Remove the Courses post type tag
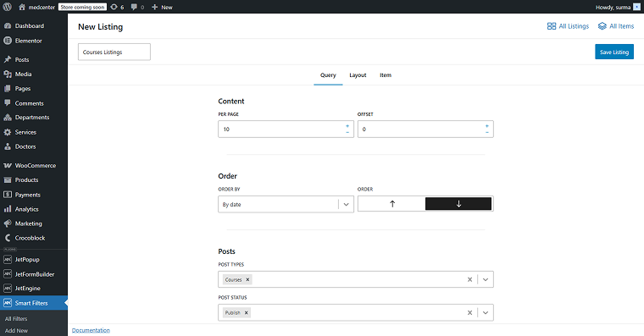 [247, 280]
